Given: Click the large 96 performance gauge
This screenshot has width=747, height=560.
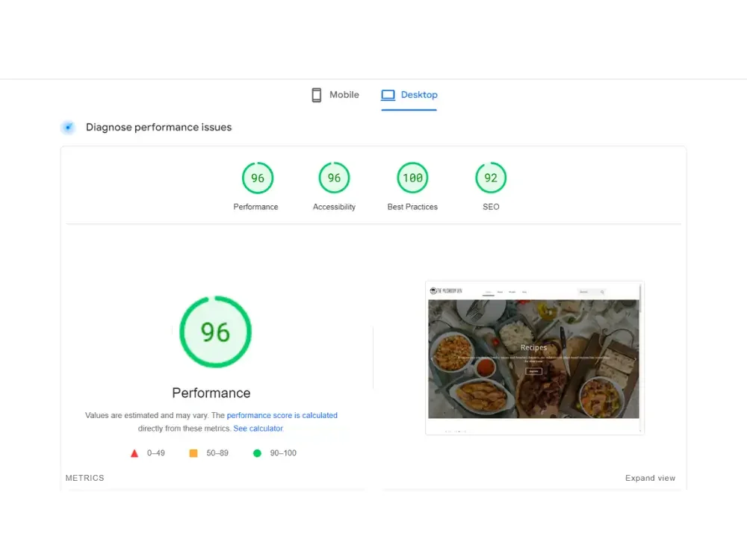Looking at the screenshot, I should pos(215,332).
